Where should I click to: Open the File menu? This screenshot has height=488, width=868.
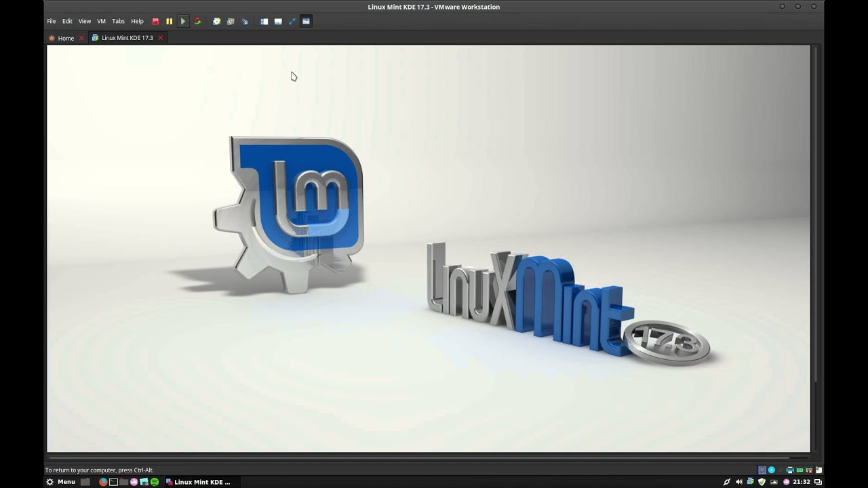[52, 21]
